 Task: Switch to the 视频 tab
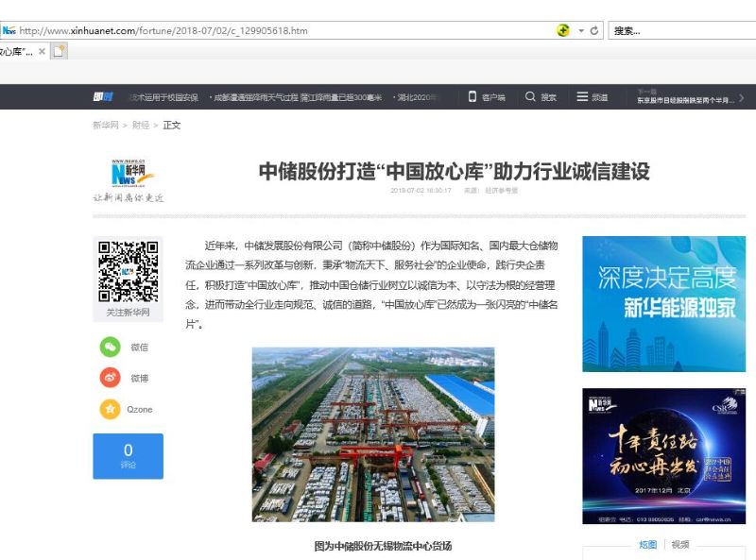(x=679, y=545)
